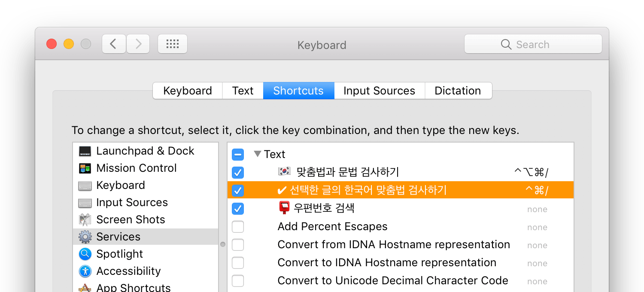Select 우편번호 검색 service row

[x=401, y=209]
